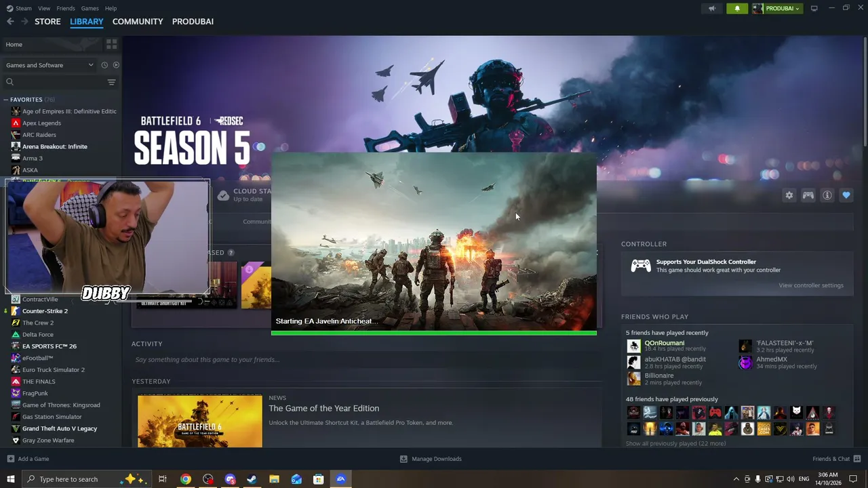This screenshot has width=868, height=488.
Task: Open the Game of the Year Edition news thumbnail
Action: coord(200,421)
